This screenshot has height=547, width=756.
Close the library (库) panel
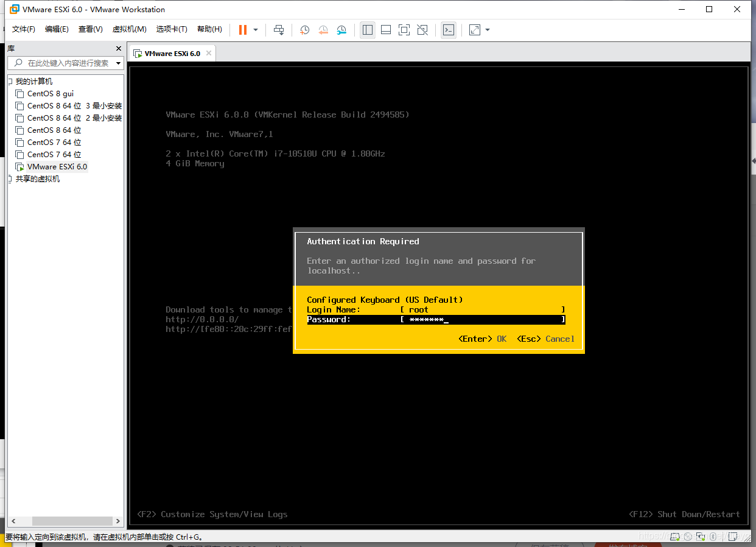(x=119, y=49)
